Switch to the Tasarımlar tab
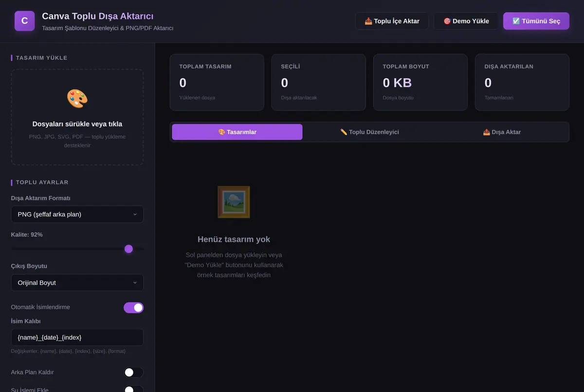The width and height of the screenshot is (584, 392). [237, 132]
